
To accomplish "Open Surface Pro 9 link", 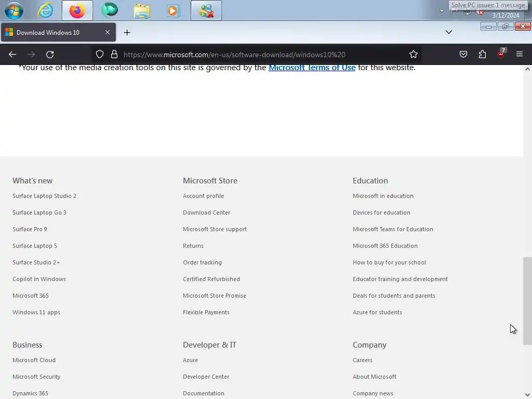I will [30, 229].
